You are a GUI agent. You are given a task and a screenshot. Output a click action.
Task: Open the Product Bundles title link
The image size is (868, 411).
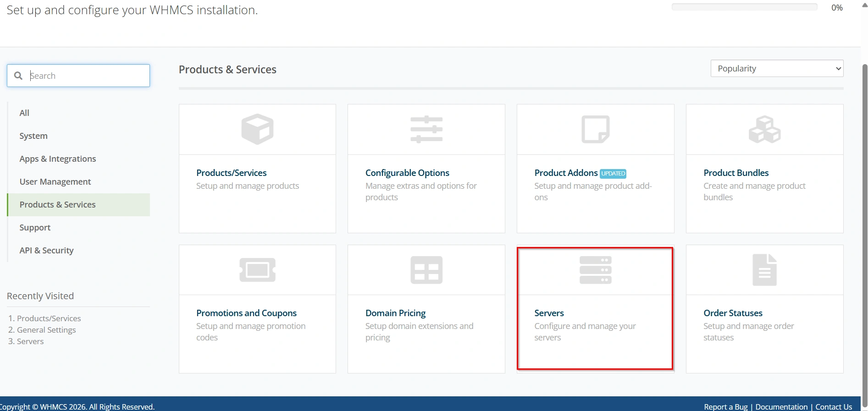[x=736, y=173]
